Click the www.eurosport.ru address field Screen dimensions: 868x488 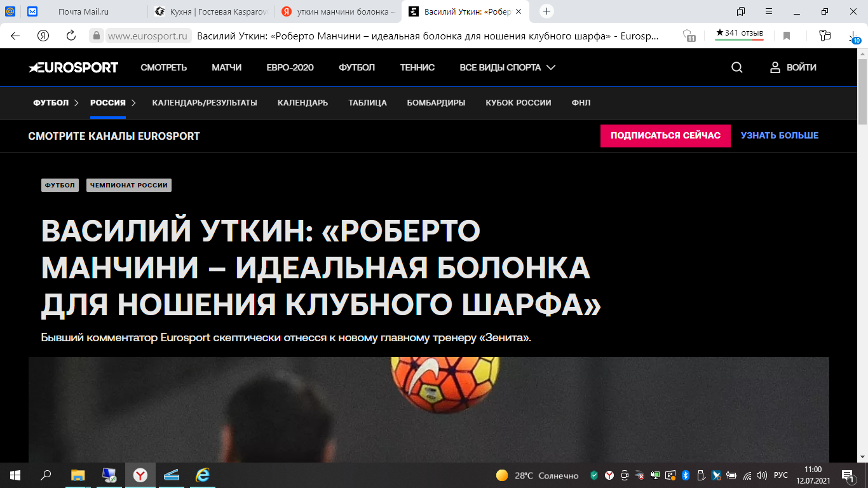(x=149, y=36)
